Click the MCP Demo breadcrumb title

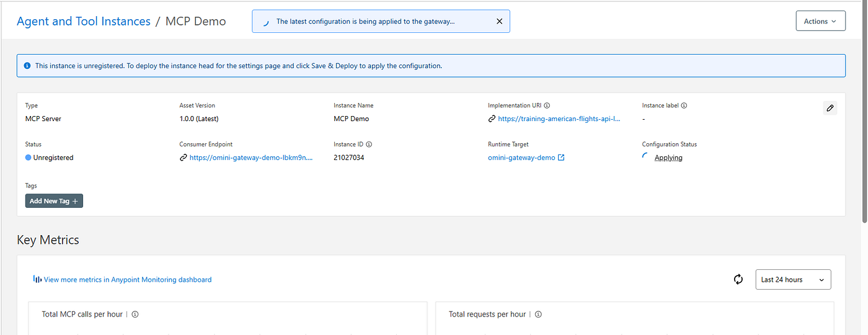pyautogui.click(x=196, y=21)
